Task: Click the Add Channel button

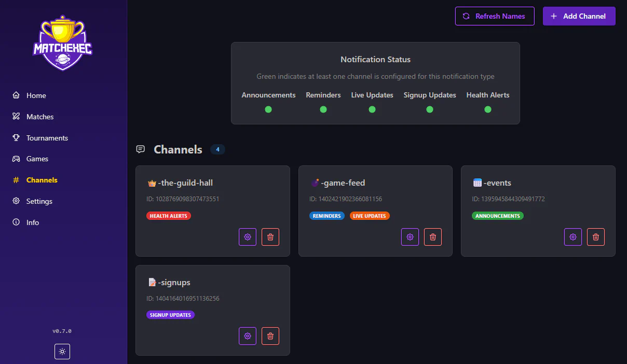Action: pyautogui.click(x=579, y=16)
